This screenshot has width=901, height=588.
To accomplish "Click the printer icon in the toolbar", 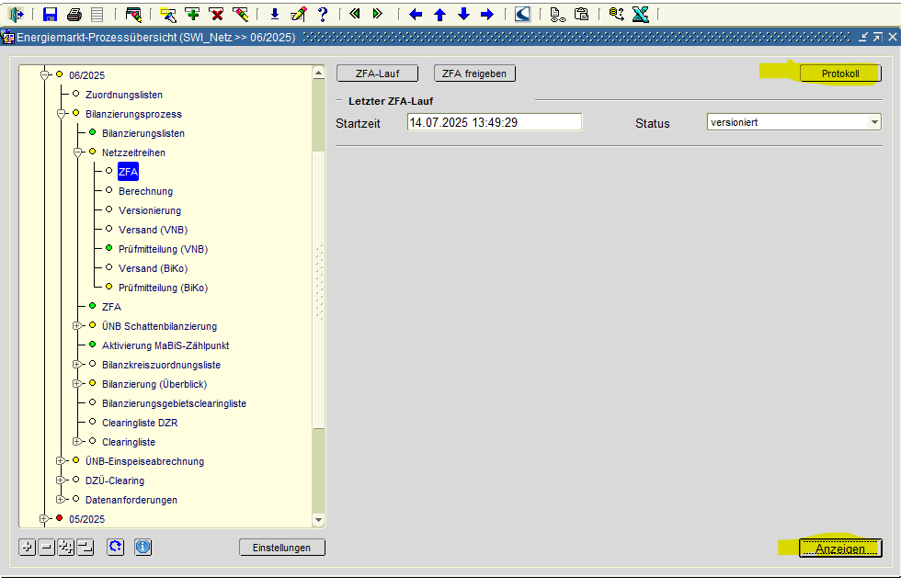I will (74, 14).
